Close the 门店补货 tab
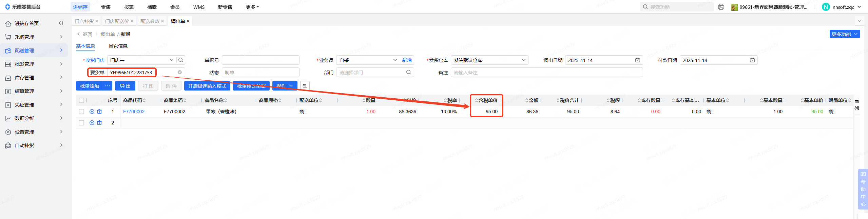Image resolution: width=868 pixels, height=219 pixels. (x=97, y=21)
